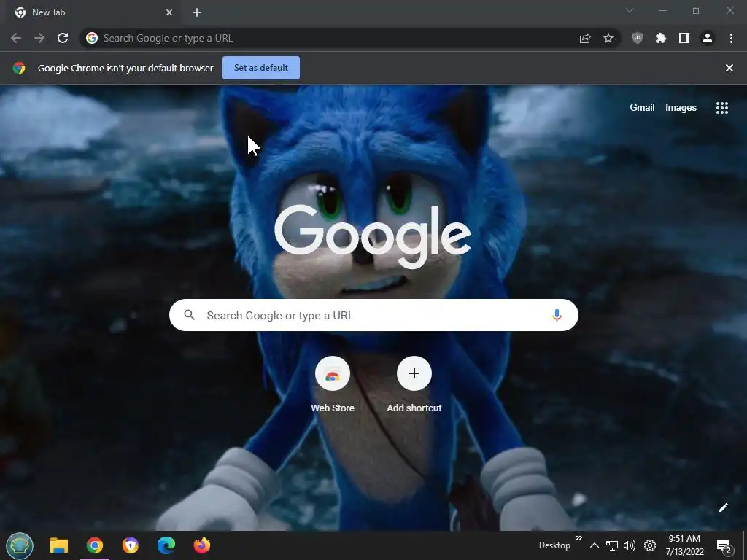This screenshot has width=747, height=560.
Task: Open the Google apps grid
Action: [722, 108]
